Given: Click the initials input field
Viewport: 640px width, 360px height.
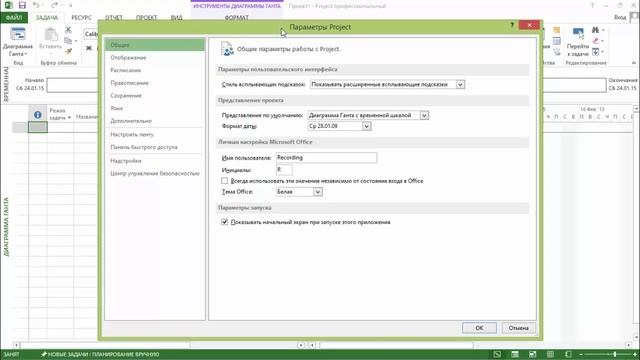Looking at the screenshot, I should point(284,169).
